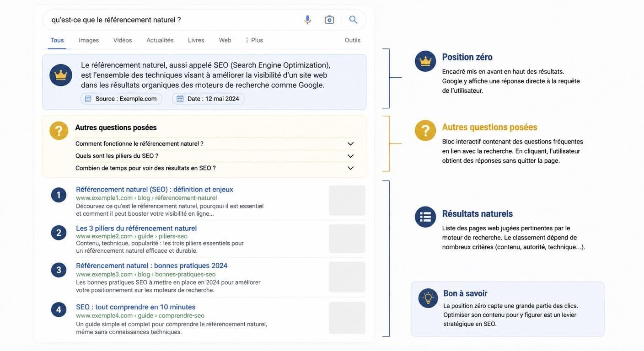The width and height of the screenshot is (644, 351).
Task: Click www.exemple4.com breadcrumb URL
Action: [140, 316]
